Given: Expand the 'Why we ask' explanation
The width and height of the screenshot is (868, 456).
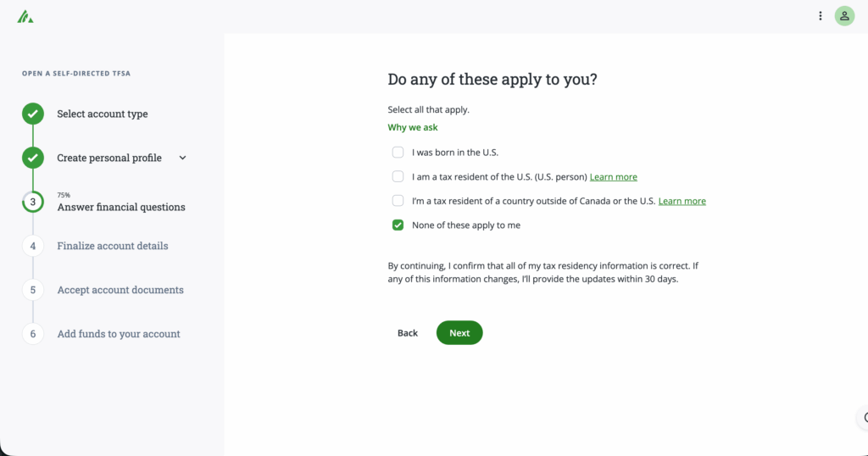Looking at the screenshot, I should (413, 128).
